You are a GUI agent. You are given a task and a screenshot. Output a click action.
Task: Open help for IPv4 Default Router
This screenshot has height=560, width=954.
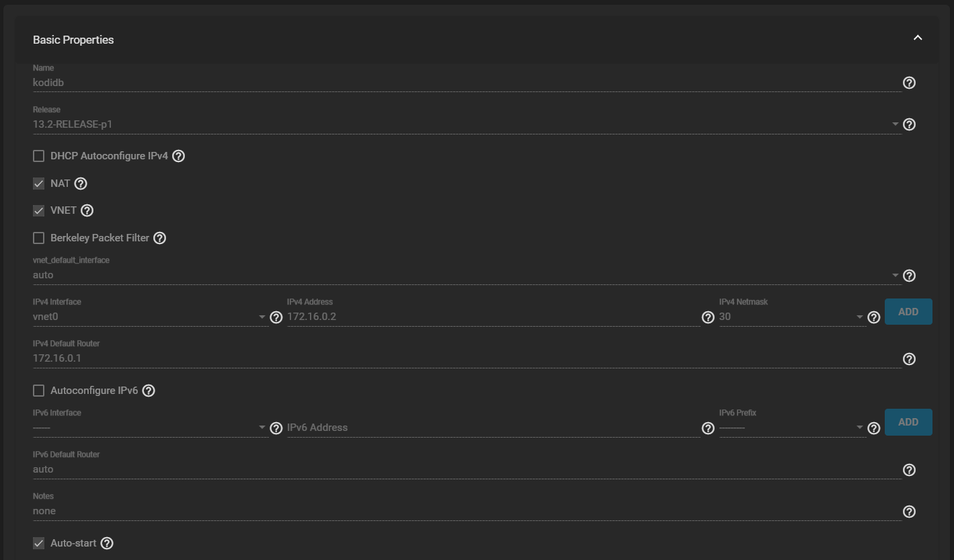coord(909,359)
